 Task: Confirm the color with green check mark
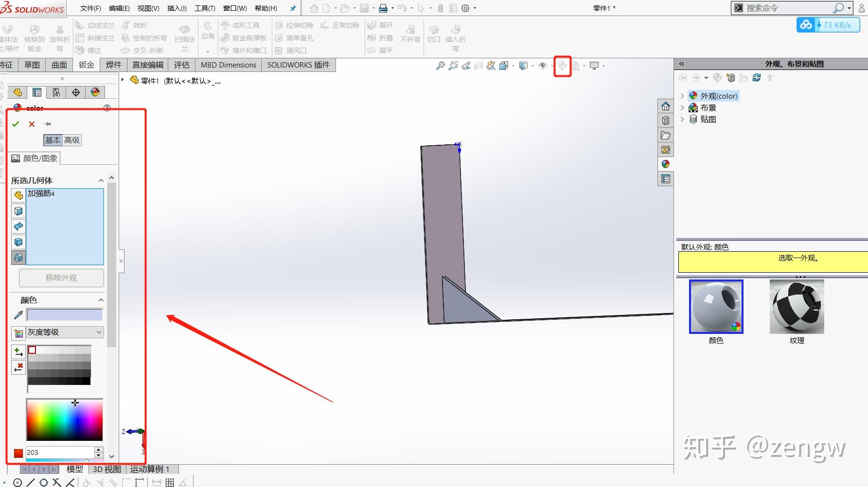pos(16,124)
